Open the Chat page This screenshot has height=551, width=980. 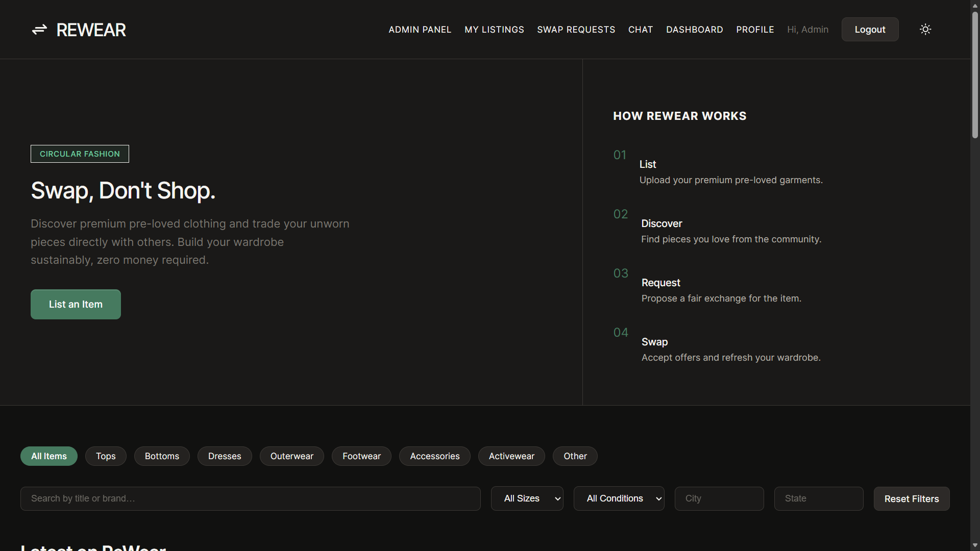tap(641, 30)
